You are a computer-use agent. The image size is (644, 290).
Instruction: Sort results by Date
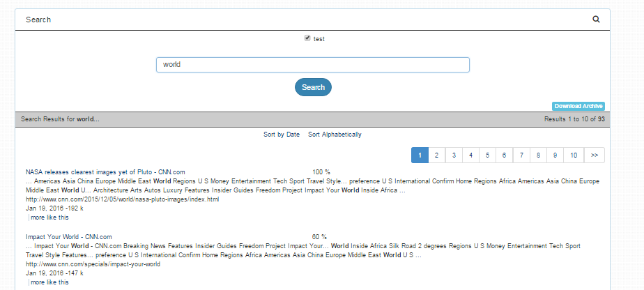(x=281, y=135)
